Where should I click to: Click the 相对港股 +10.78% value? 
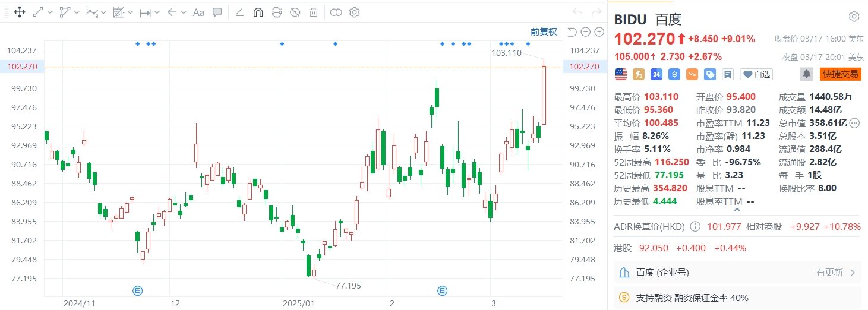pyautogui.click(x=841, y=227)
